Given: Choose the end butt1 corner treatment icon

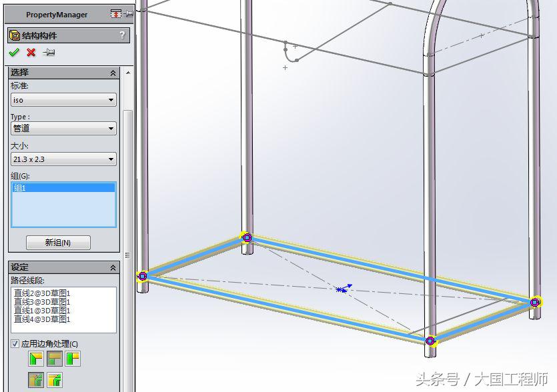Looking at the screenshot, I should pyautogui.click(x=54, y=358).
